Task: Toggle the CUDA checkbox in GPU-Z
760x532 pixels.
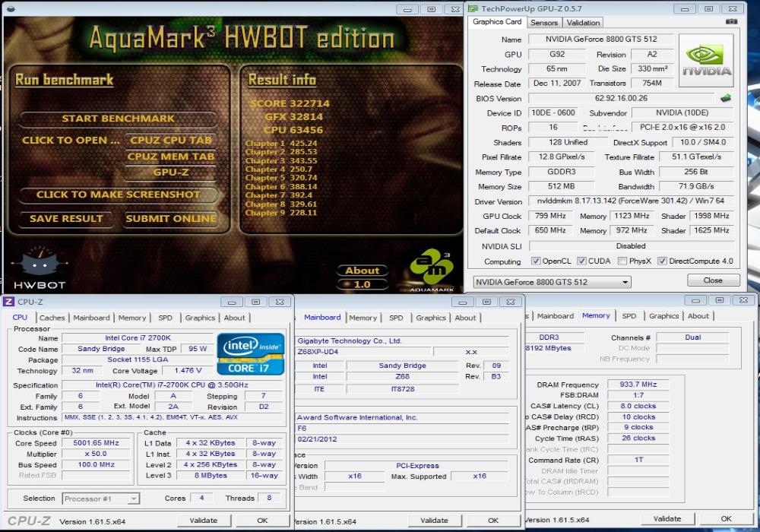Action: [x=581, y=261]
